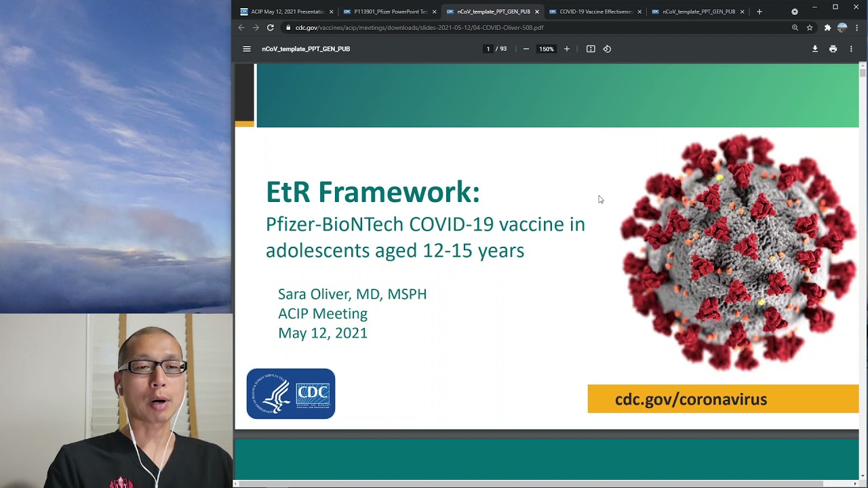Open a new browser tab

(759, 12)
